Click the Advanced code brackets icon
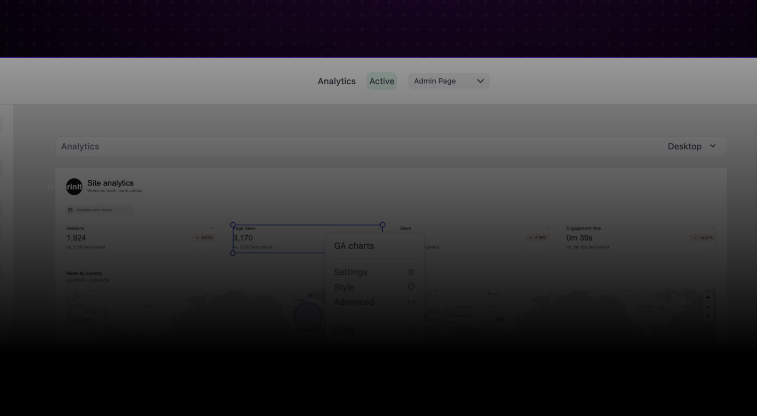Screen dimensions: 757x416 pyautogui.click(x=411, y=302)
